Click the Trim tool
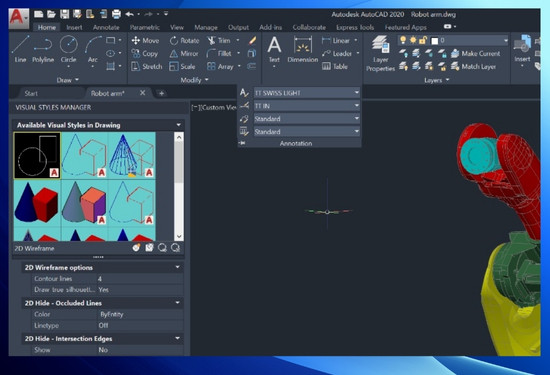550x375 pixels. pyautogui.click(x=219, y=41)
